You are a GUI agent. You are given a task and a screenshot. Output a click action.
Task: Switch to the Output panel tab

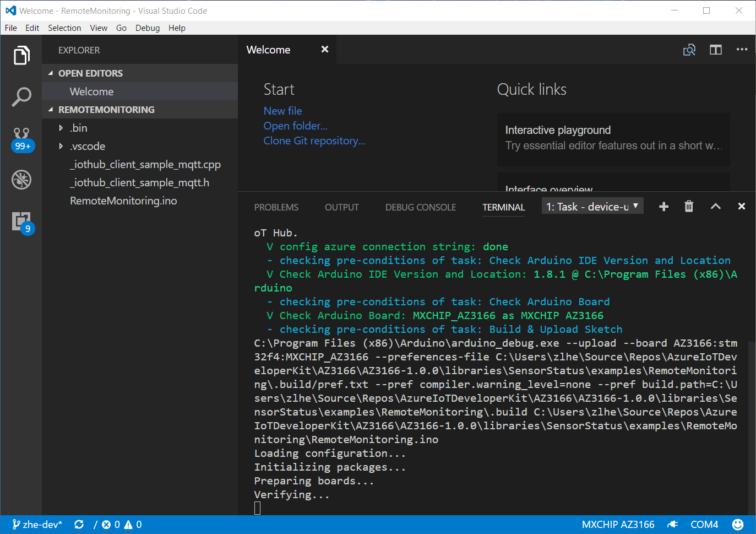click(342, 207)
